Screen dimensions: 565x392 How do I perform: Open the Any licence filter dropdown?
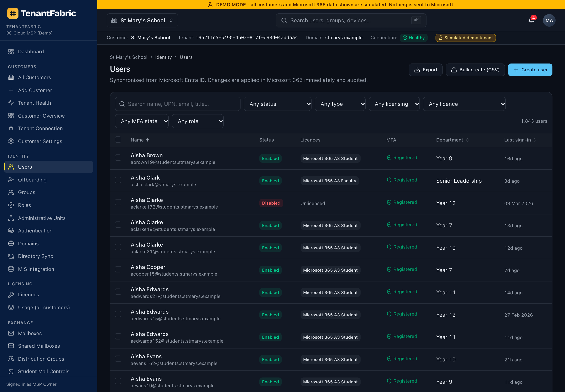[464, 104]
